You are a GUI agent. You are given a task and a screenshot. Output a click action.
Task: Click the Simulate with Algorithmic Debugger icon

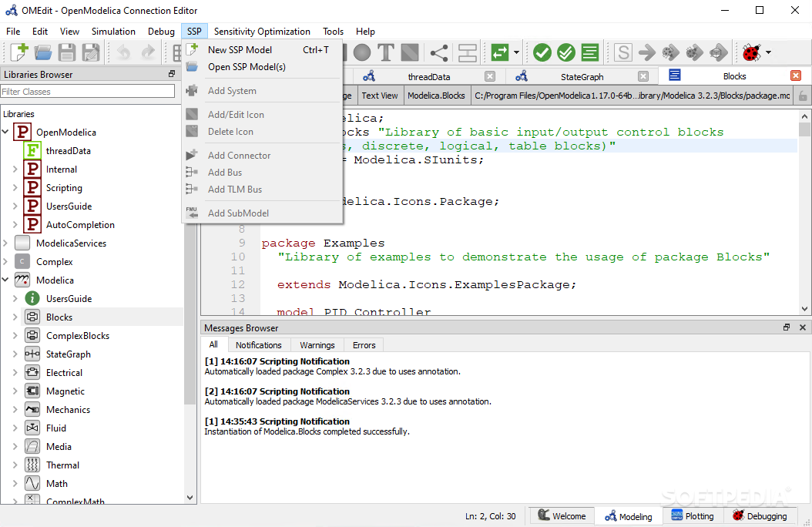(x=694, y=52)
